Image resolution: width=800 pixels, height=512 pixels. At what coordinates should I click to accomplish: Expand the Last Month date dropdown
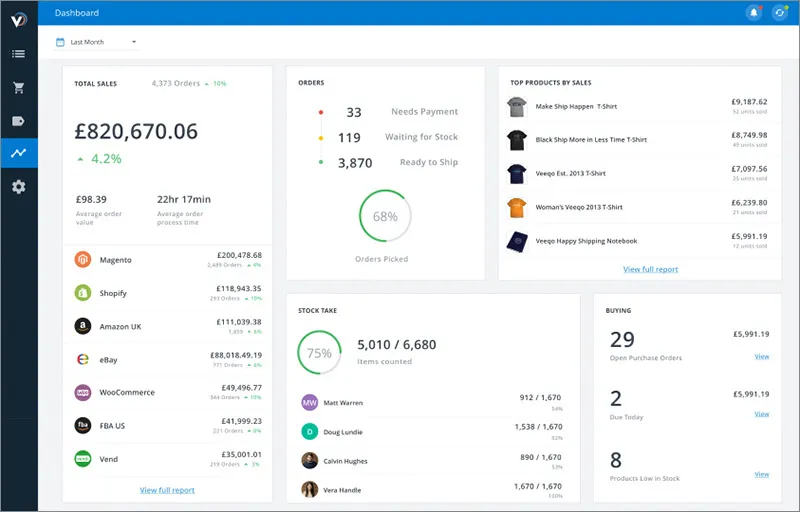pos(97,42)
